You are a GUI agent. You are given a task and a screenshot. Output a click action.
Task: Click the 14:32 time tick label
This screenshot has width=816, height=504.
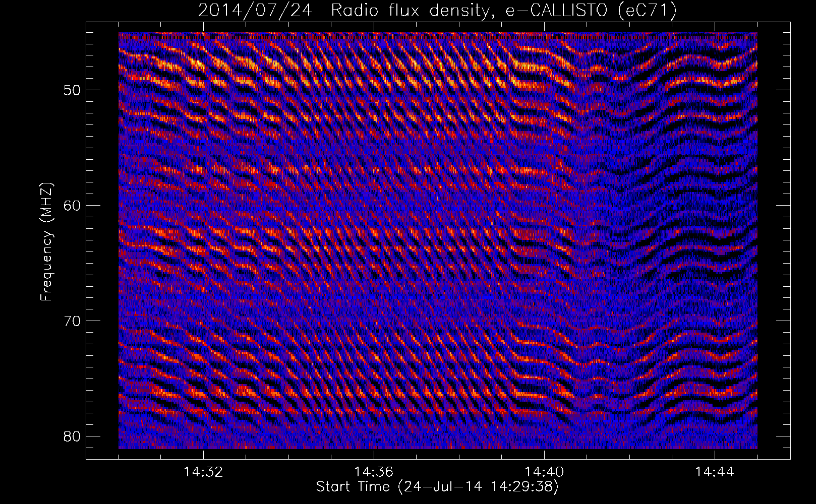point(203,472)
